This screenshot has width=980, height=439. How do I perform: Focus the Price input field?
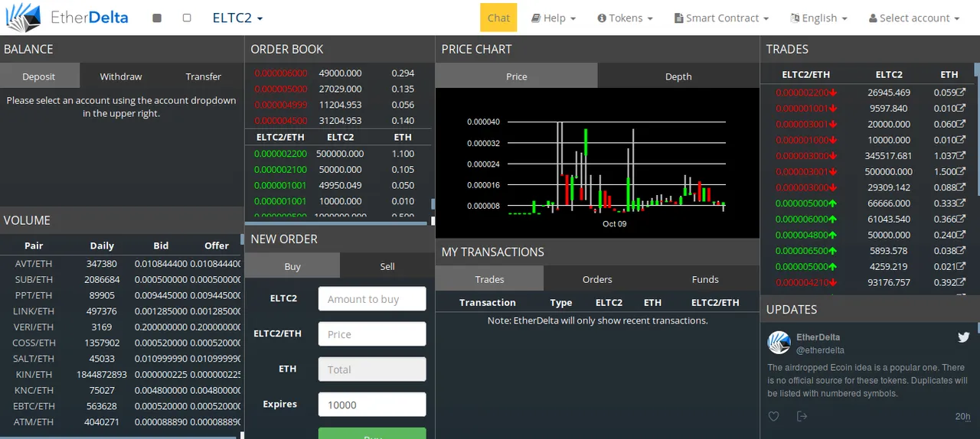pyautogui.click(x=372, y=334)
